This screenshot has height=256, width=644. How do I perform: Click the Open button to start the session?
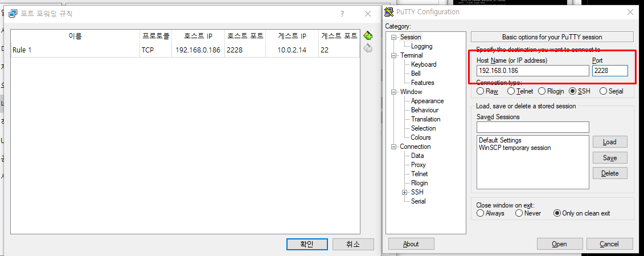[x=559, y=244]
